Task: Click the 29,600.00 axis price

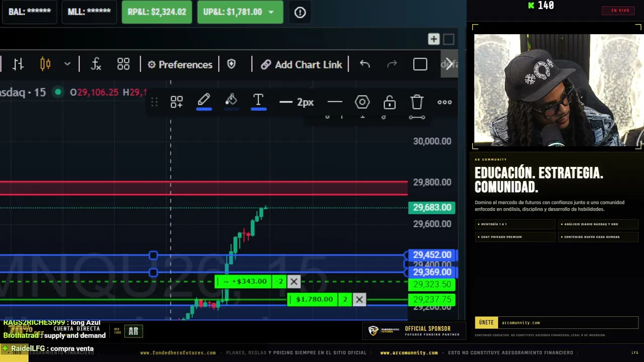Action: pyautogui.click(x=432, y=224)
